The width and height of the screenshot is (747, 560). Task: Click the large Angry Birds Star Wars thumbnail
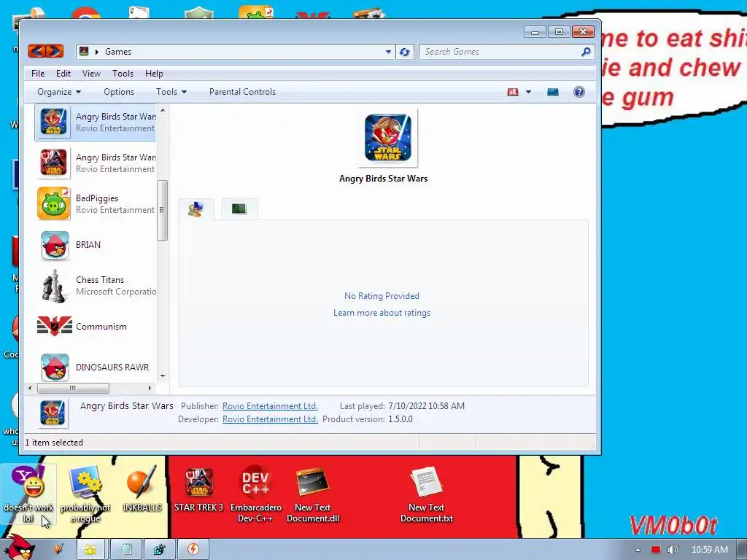pyautogui.click(x=388, y=138)
